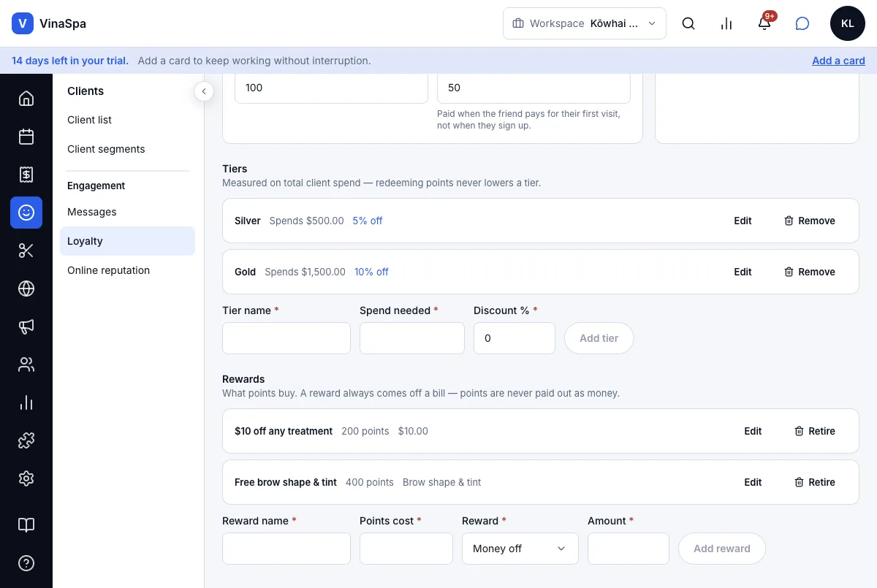Click the Add tier button
Screen dimensions: 877x588
click(x=599, y=338)
